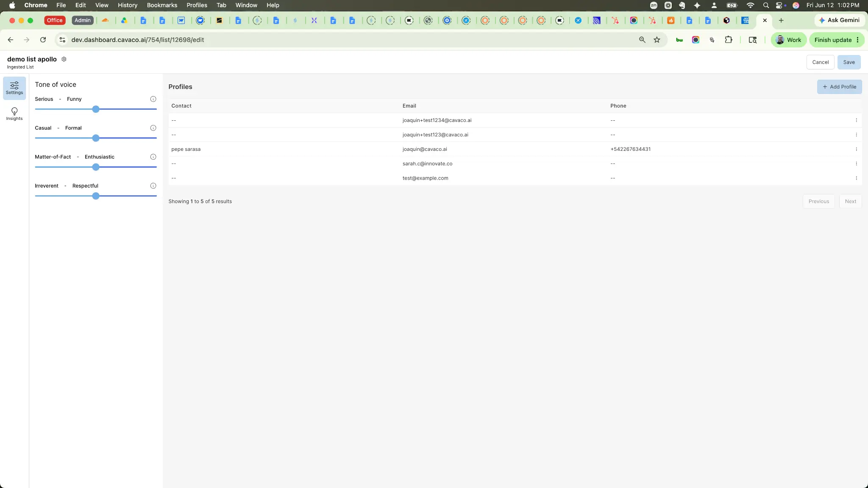Go to Previous results page
The image size is (868, 488).
pyautogui.click(x=818, y=202)
